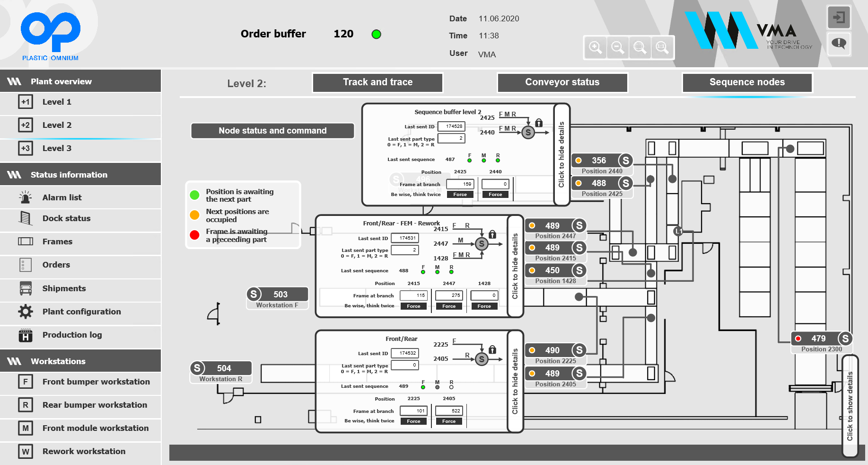Toggle the padlock in the Front/Rear panel
The width and height of the screenshot is (868, 465).
[492, 349]
